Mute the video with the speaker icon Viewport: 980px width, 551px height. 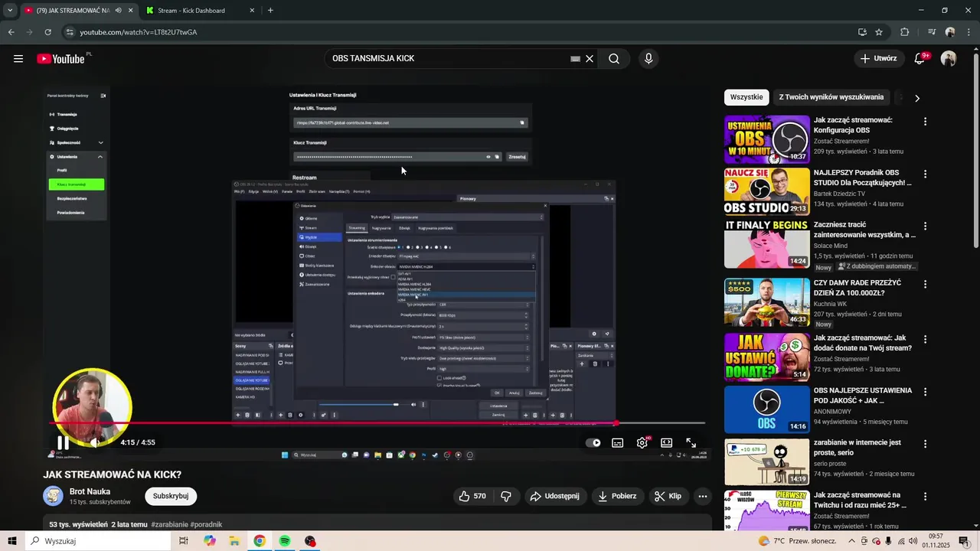coord(95,442)
